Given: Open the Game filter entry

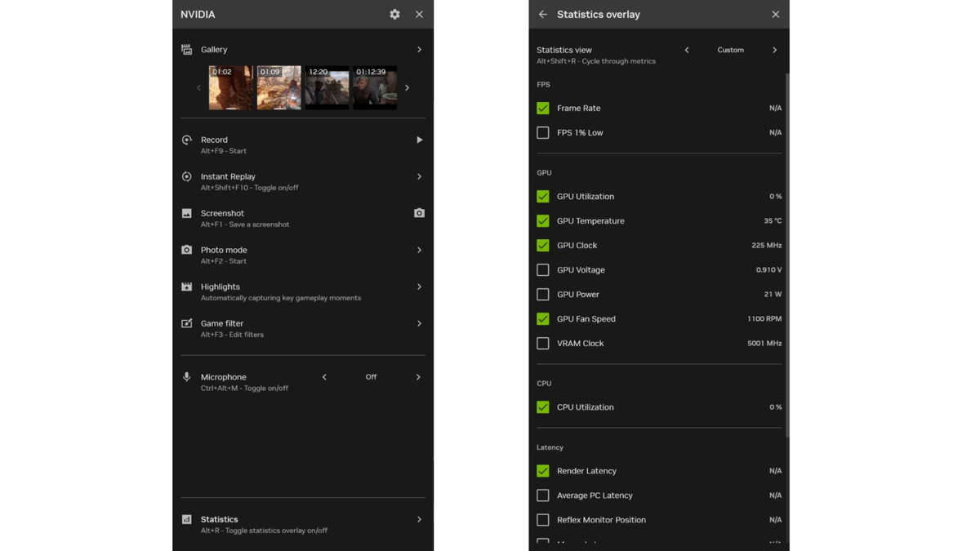Looking at the screenshot, I should pos(303,328).
